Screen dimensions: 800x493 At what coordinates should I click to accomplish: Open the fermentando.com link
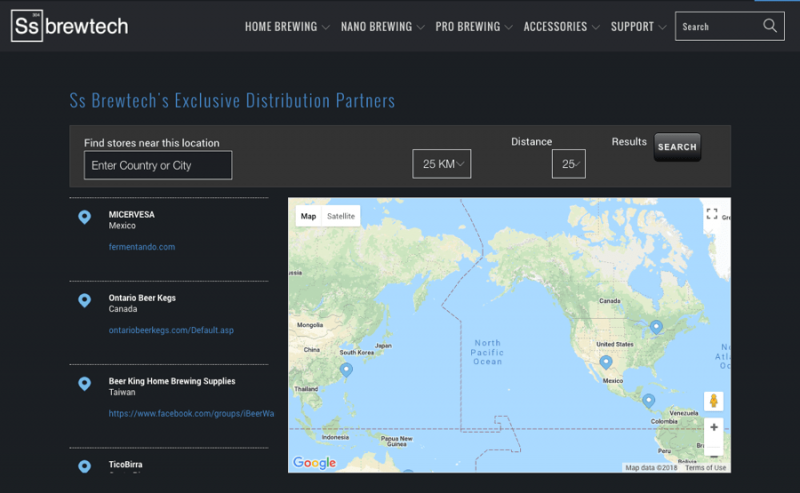click(x=142, y=246)
